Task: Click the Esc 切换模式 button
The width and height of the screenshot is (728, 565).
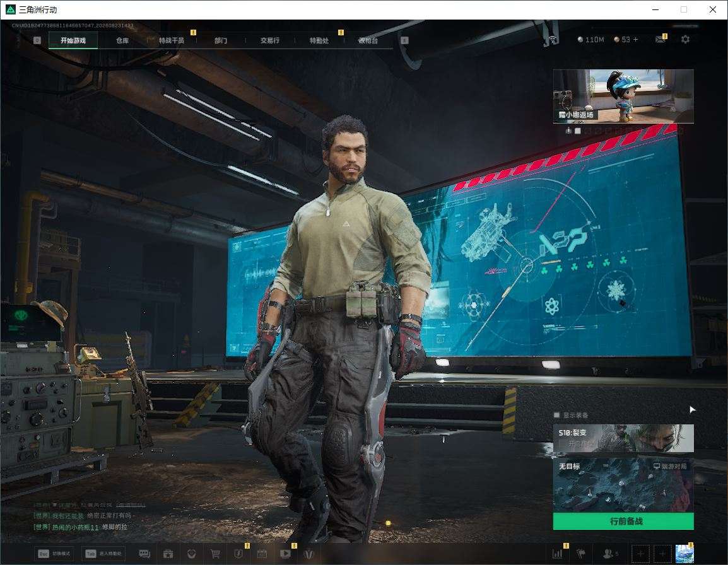Action: pyautogui.click(x=55, y=554)
